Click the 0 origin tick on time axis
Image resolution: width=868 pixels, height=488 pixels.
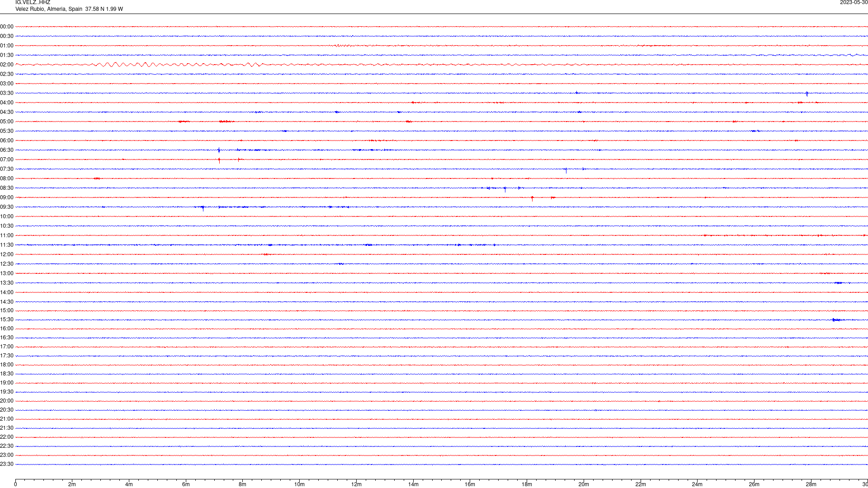click(15, 484)
